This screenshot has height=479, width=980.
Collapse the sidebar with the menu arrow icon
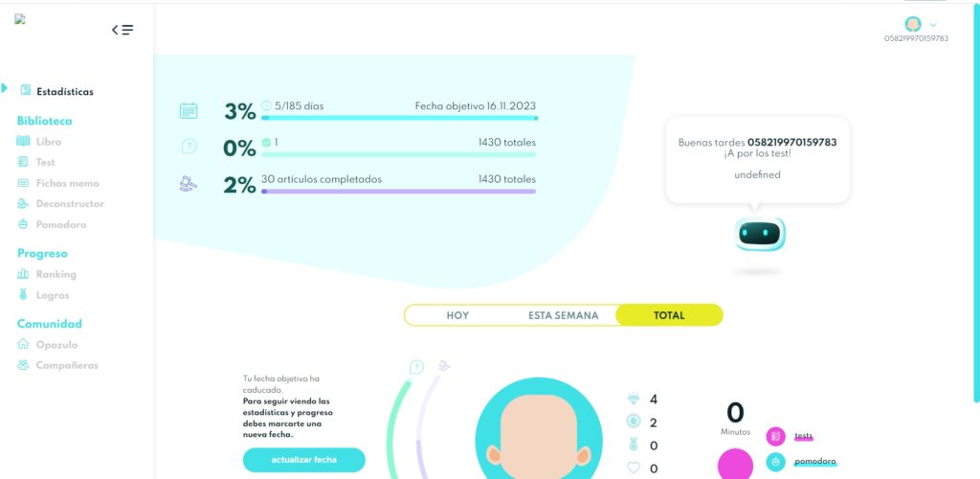122,30
